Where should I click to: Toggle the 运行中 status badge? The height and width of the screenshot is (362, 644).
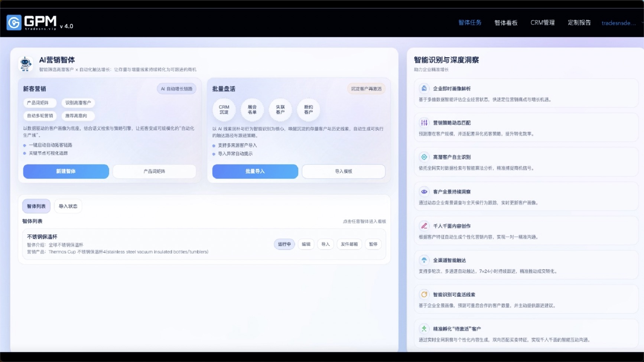[x=284, y=244]
